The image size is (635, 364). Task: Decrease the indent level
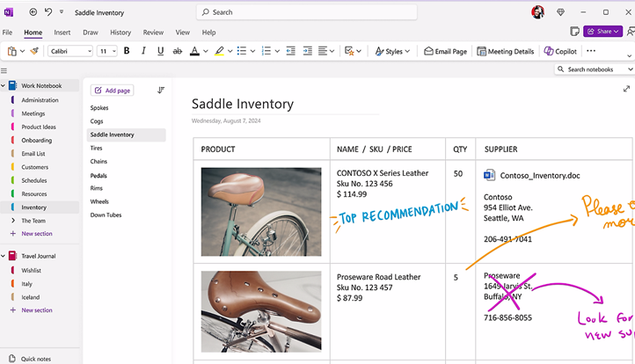[x=291, y=51]
